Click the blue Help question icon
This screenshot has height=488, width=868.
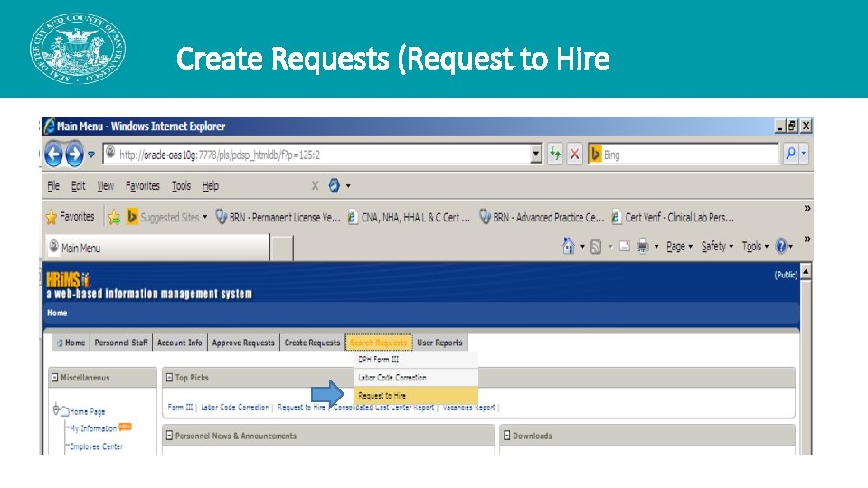781,246
